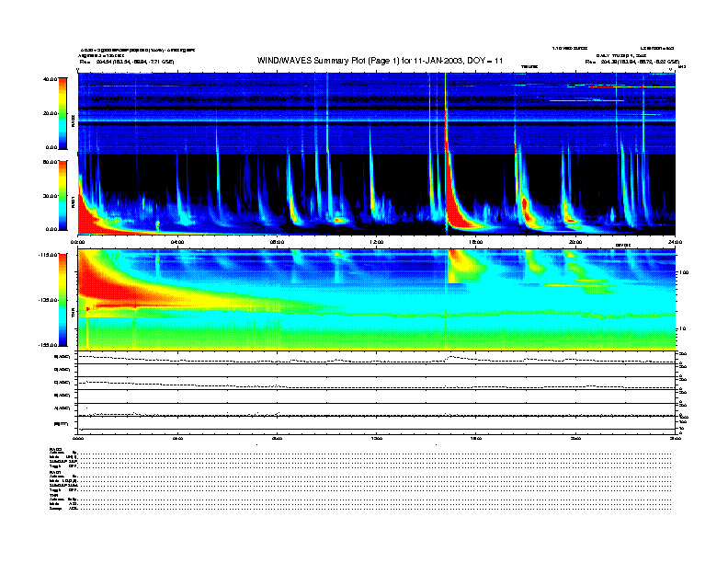Click the TNR color scale bar
728x563 pixels.
63,300
